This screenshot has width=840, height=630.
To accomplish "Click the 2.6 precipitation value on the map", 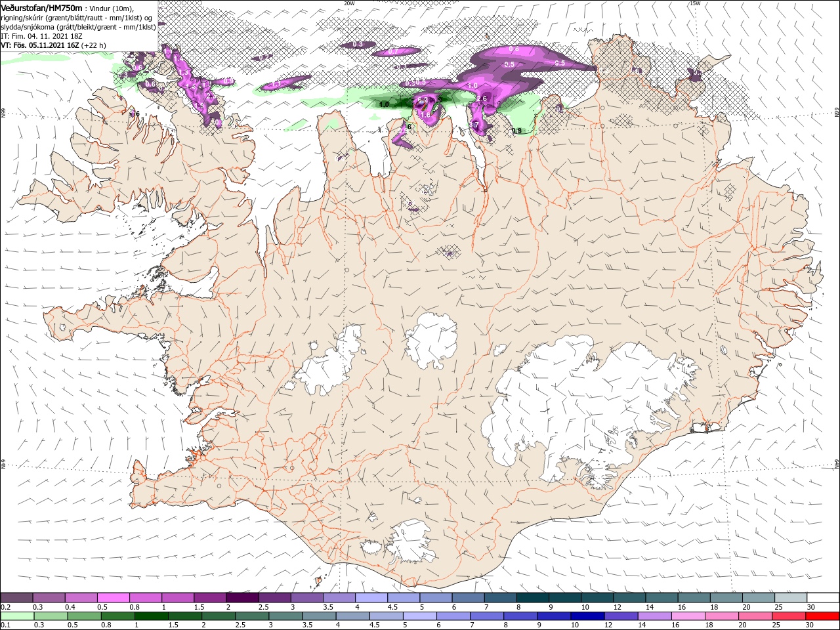I will (482, 99).
